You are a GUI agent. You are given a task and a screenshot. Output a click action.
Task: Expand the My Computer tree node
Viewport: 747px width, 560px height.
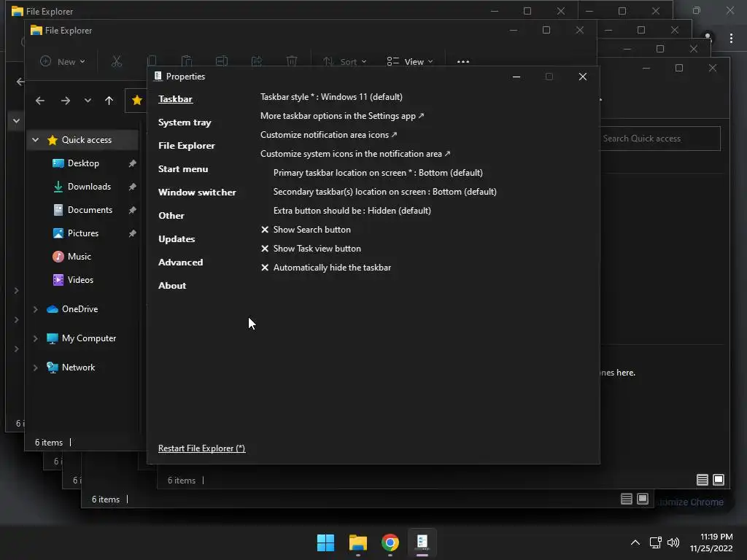(x=35, y=338)
